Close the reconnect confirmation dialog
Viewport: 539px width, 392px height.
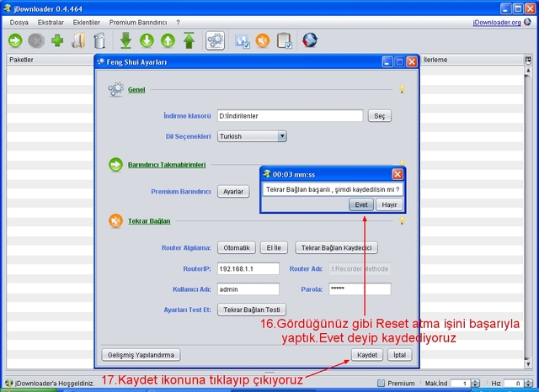point(398,174)
